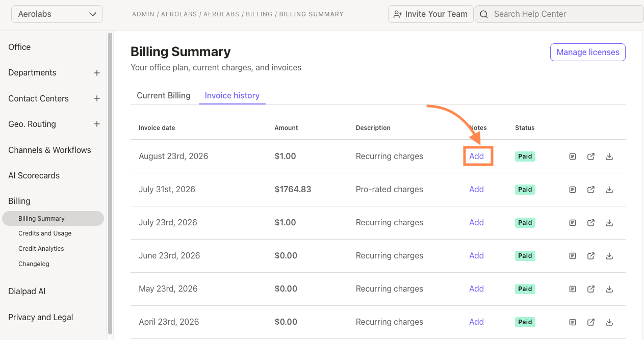Click the Amount column header
The width and height of the screenshot is (644, 340).
point(286,128)
